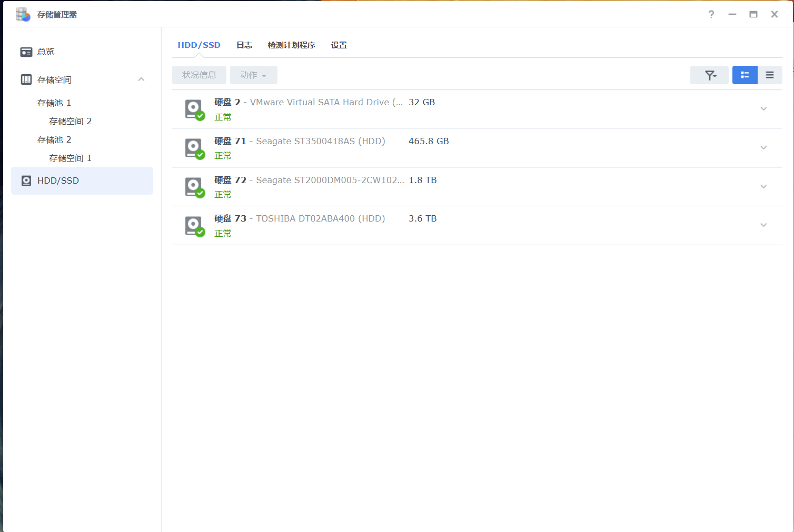794x532 pixels.
Task: Click the drive icon for 硬盘 2
Action: coord(194,109)
